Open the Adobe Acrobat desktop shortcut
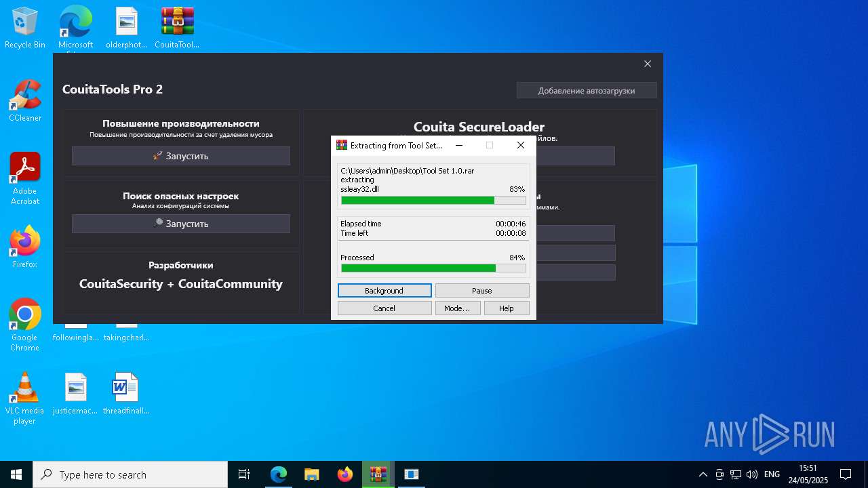 (x=25, y=178)
